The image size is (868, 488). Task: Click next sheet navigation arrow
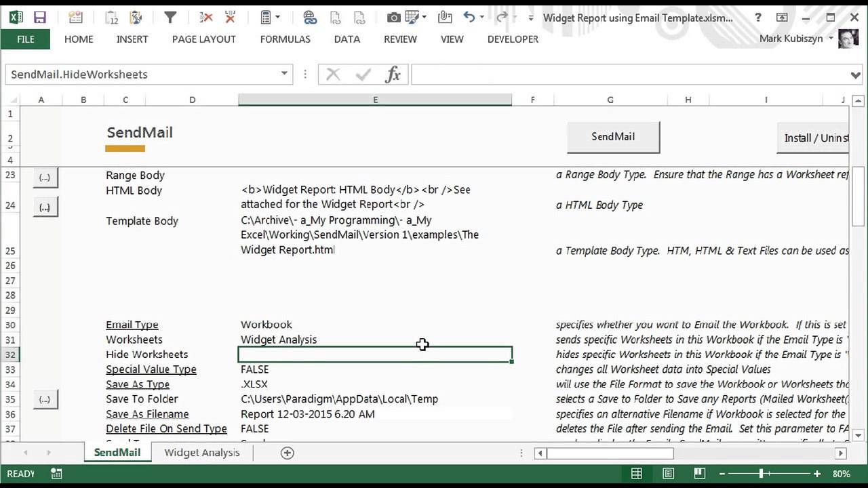coord(49,453)
